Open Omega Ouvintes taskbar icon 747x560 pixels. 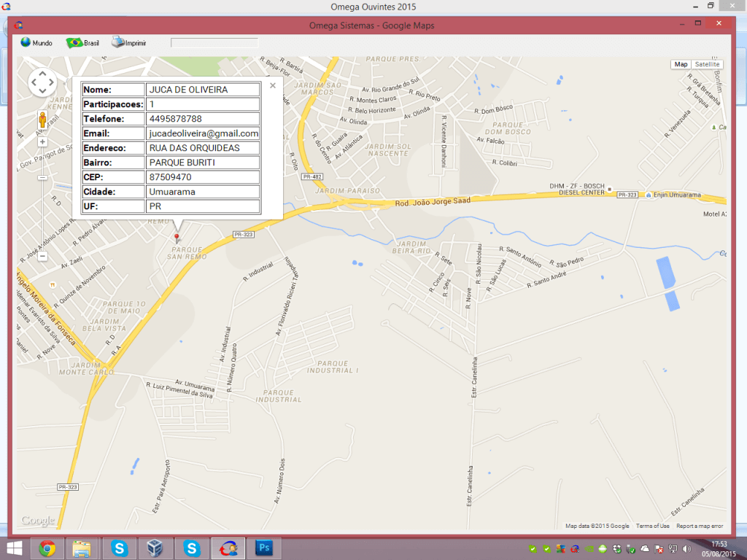coord(228,548)
